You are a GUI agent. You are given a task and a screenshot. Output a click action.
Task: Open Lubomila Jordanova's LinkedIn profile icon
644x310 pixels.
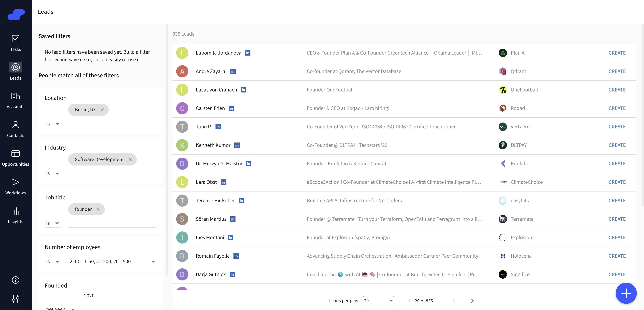click(x=248, y=53)
